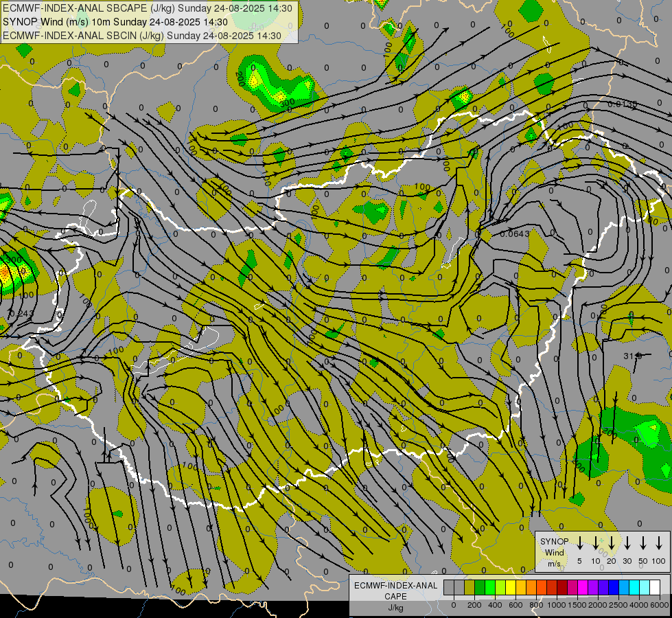Click the ECMWF-INDEX-ANAL SBCIN header line
The width and height of the screenshot is (672, 618).
(x=142, y=36)
